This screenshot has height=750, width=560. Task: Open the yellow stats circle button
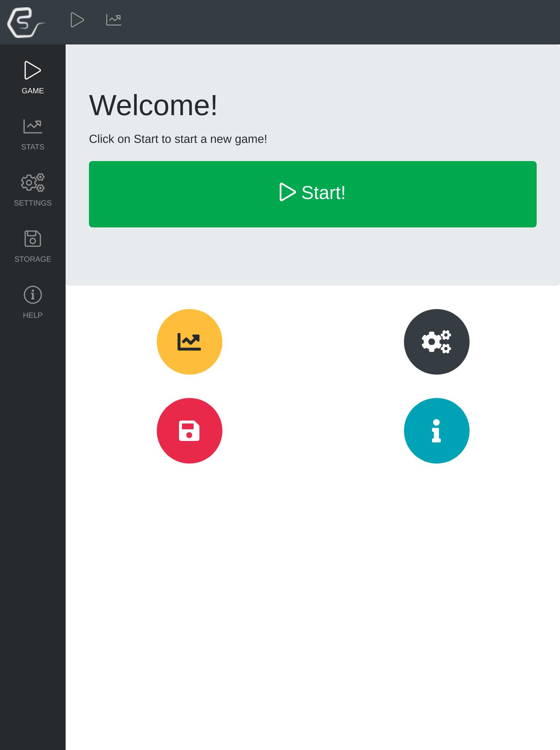(190, 342)
